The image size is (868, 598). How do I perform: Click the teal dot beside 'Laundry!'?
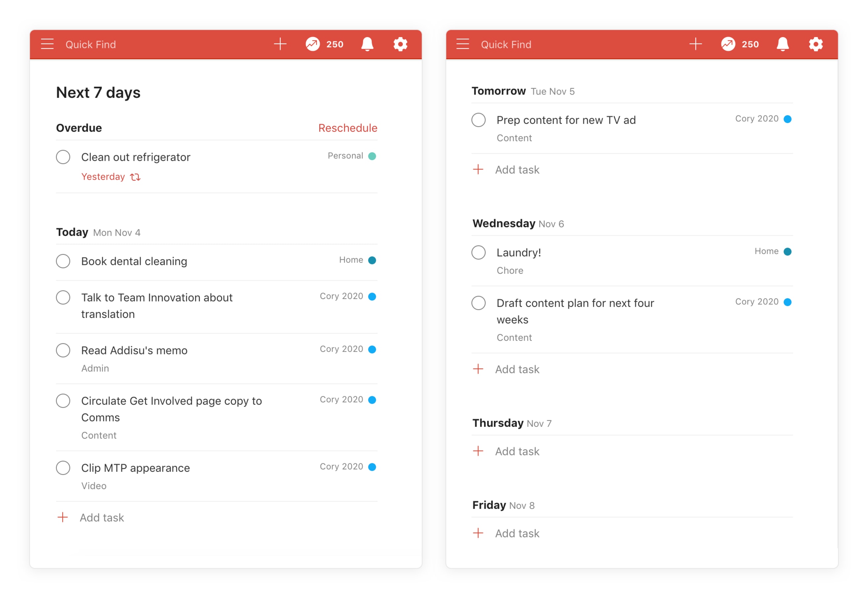(x=788, y=252)
